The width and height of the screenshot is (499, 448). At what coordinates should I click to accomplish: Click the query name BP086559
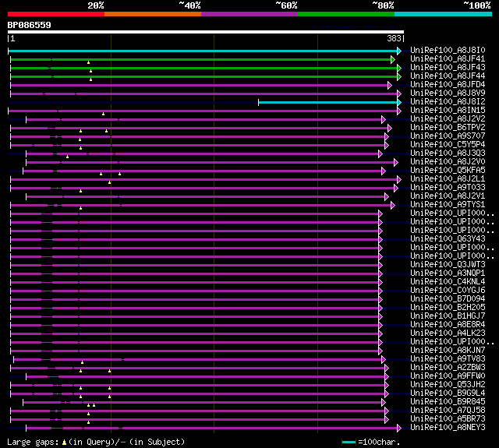pos(30,25)
